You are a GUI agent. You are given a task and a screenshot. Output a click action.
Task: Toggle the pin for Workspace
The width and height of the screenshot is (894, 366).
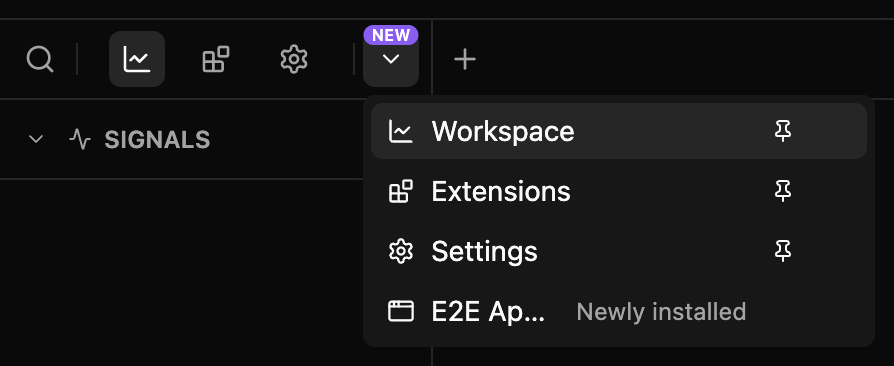(783, 131)
